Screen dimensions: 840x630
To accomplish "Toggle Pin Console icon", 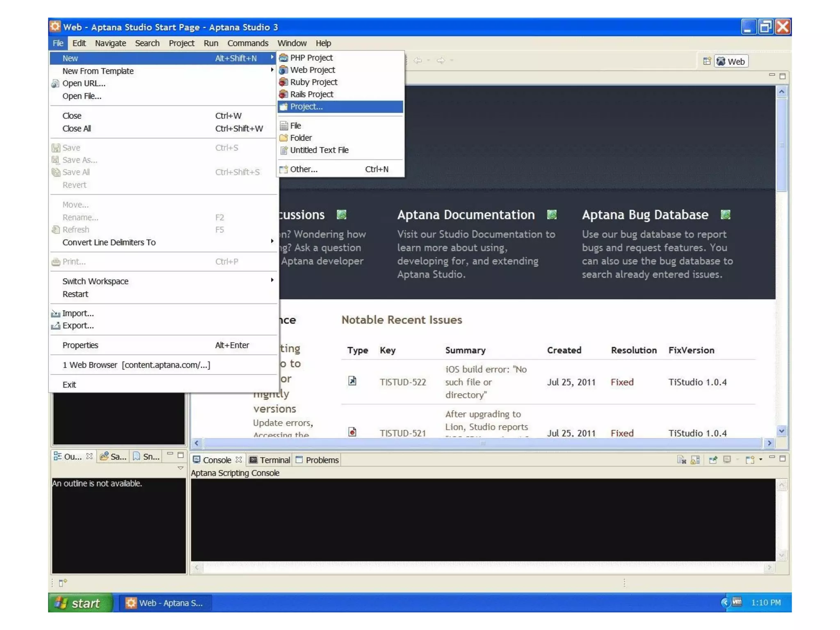I will click(713, 460).
